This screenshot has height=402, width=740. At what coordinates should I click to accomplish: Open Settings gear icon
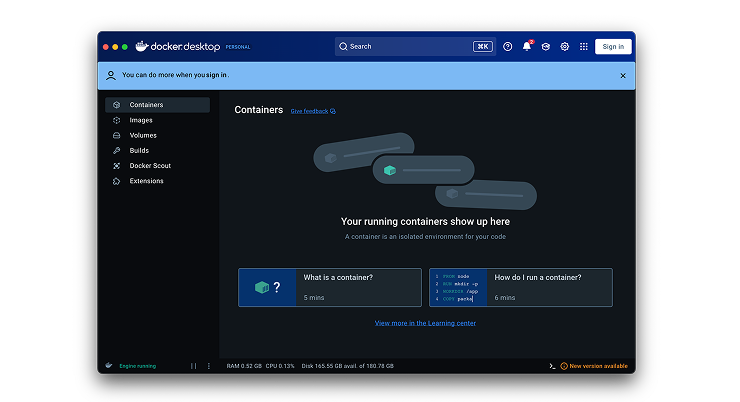564,46
